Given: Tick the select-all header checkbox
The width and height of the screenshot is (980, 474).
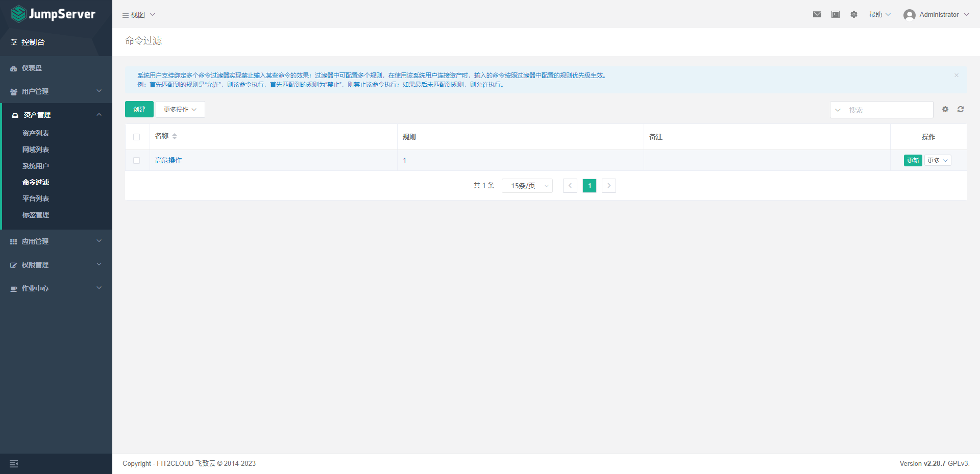Looking at the screenshot, I should point(136,137).
